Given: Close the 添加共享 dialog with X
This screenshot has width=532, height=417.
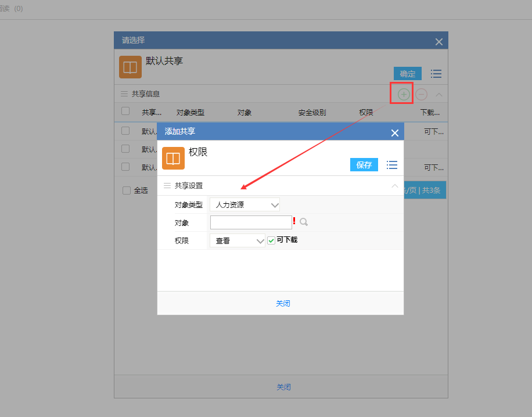Looking at the screenshot, I should (x=395, y=133).
